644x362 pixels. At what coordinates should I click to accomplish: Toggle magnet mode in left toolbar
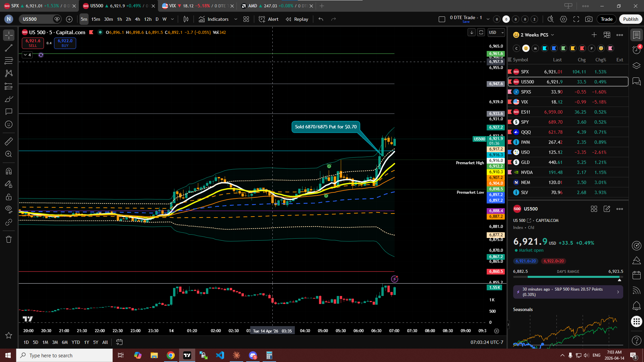click(9, 171)
